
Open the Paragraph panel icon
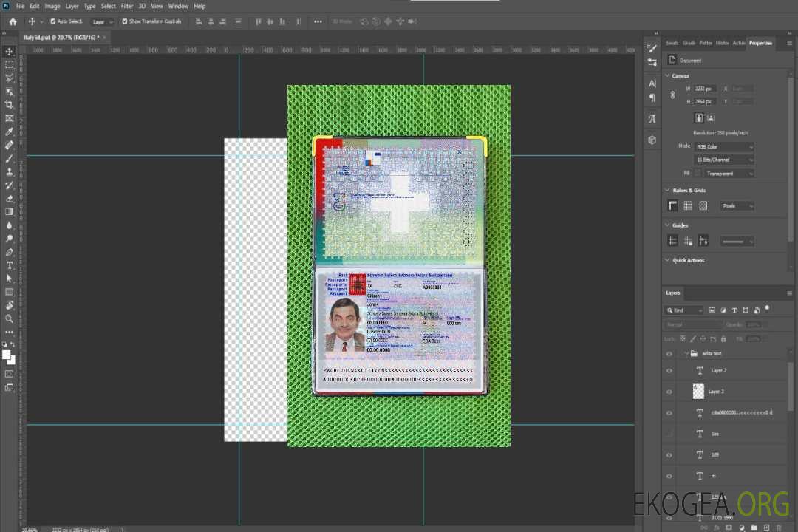point(652,98)
